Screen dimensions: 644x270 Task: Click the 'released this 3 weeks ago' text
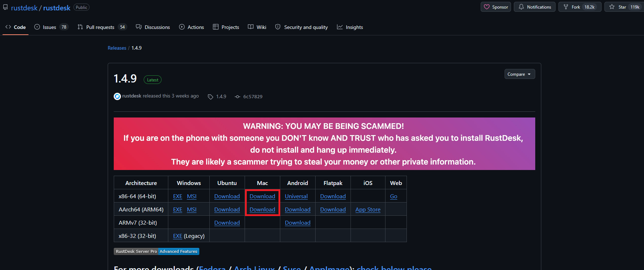pyautogui.click(x=171, y=96)
